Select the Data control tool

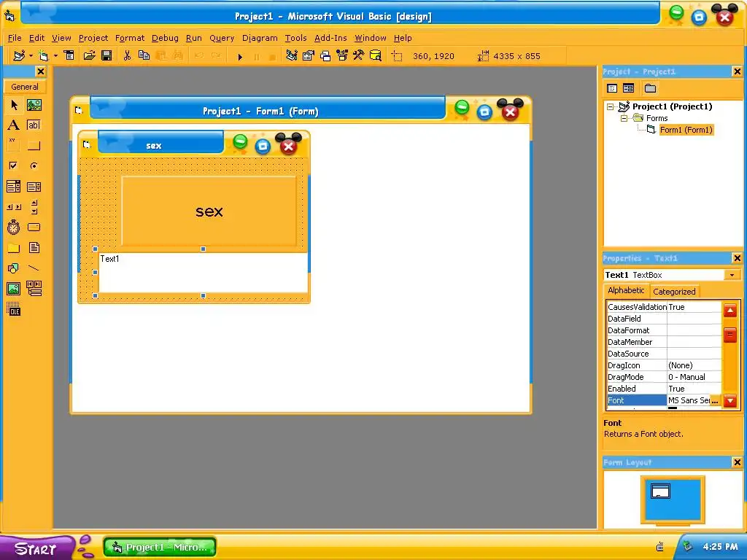tap(34, 289)
